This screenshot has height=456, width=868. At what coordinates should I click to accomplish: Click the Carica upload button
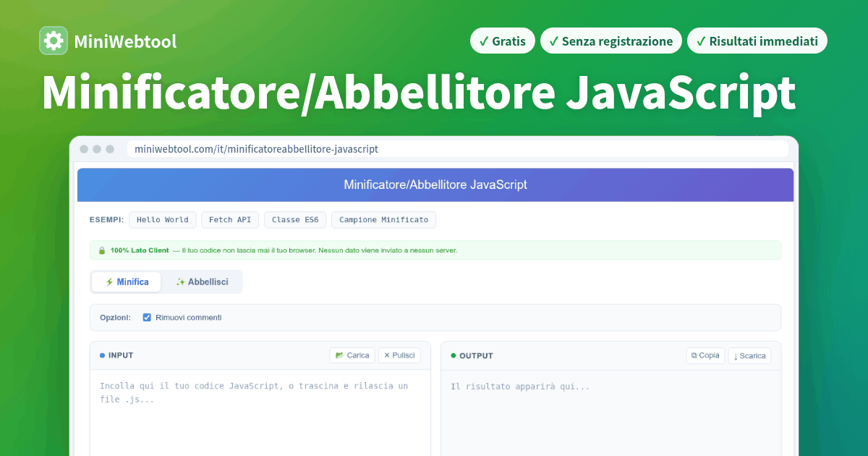pyautogui.click(x=352, y=355)
